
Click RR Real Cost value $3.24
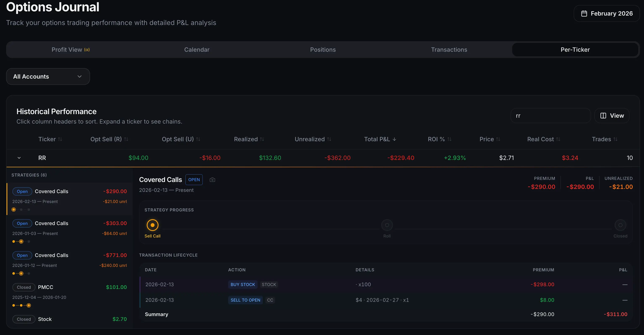point(570,158)
